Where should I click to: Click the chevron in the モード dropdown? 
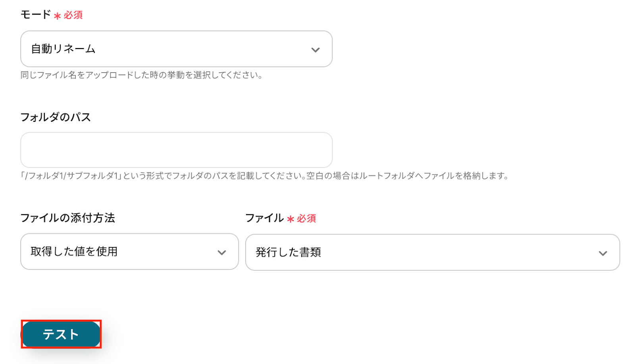coord(315,50)
